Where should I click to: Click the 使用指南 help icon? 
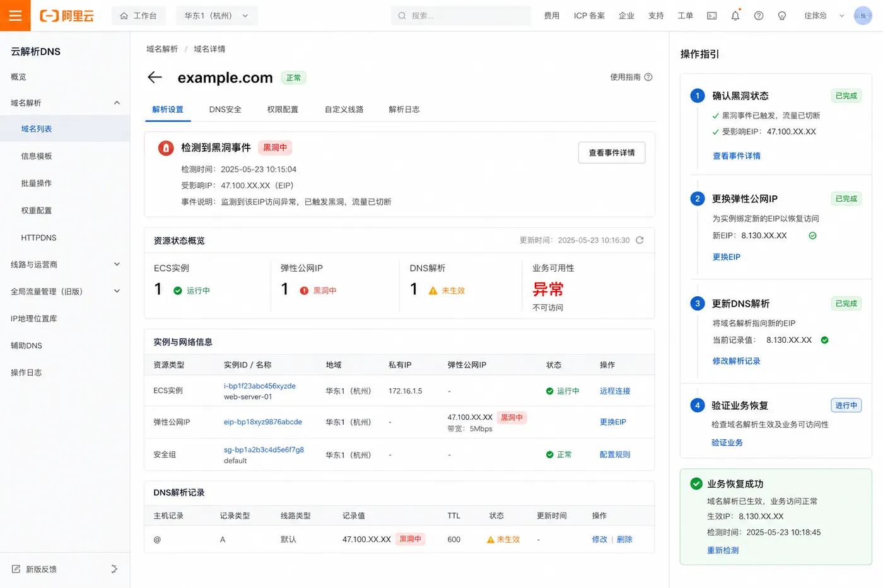pos(648,77)
